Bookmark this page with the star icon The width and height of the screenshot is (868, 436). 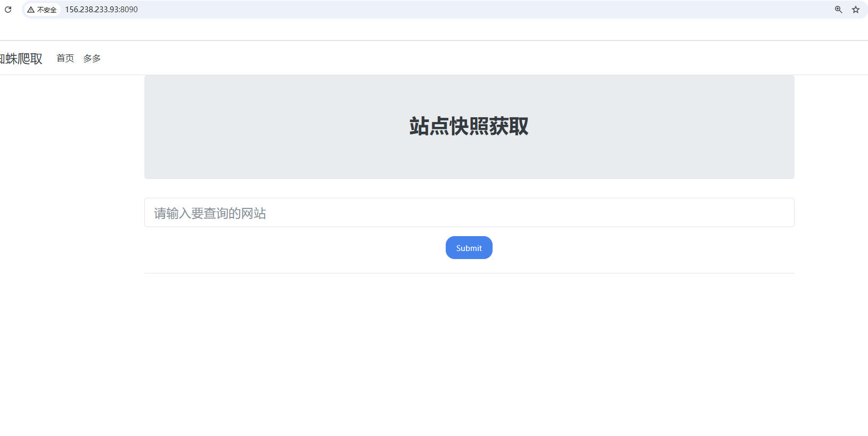tap(856, 10)
